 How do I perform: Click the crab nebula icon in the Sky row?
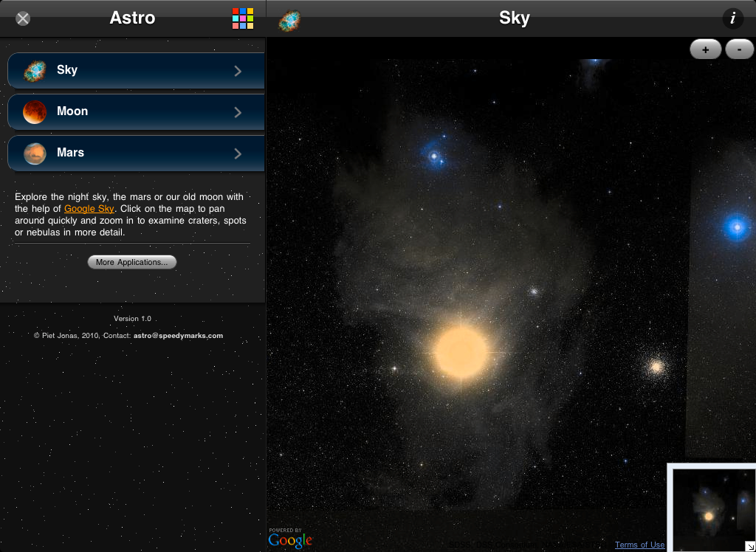(35, 71)
